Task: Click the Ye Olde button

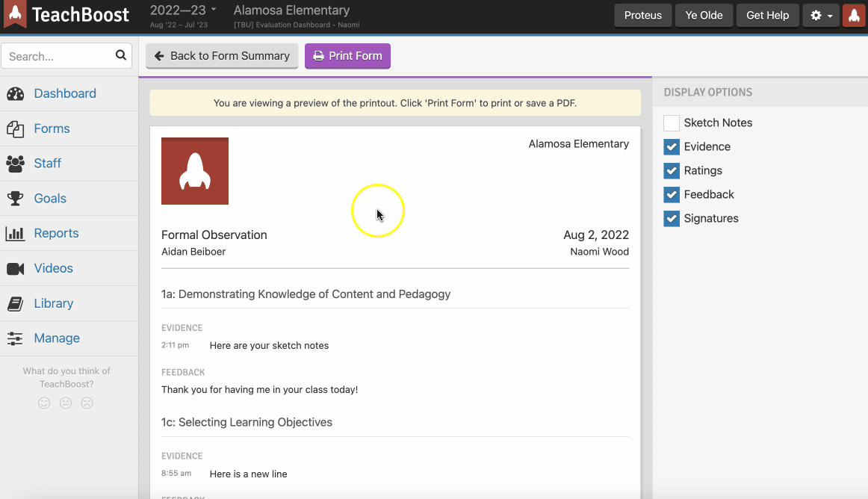Action: (x=704, y=16)
